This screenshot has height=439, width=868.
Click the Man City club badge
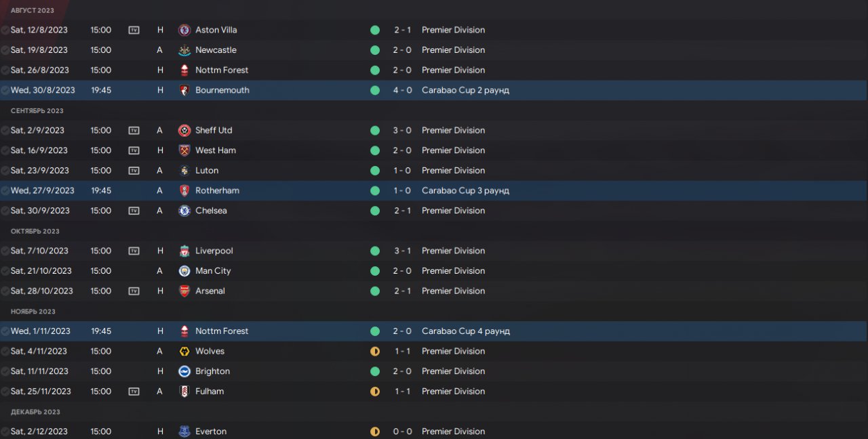tap(184, 271)
